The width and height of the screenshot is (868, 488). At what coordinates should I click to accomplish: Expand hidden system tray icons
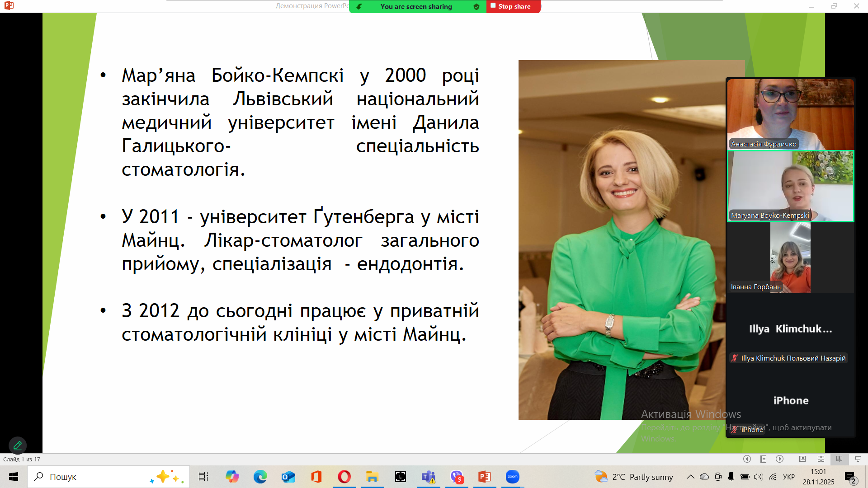[690, 477]
